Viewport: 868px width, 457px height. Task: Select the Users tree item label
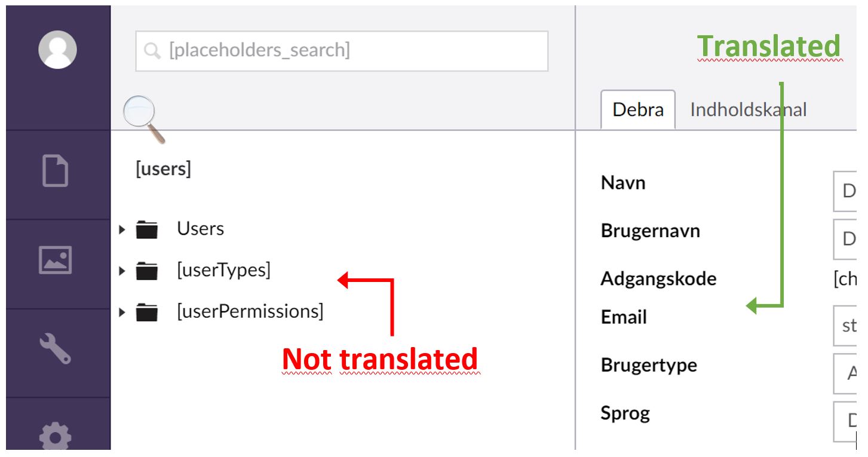[x=200, y=229]
